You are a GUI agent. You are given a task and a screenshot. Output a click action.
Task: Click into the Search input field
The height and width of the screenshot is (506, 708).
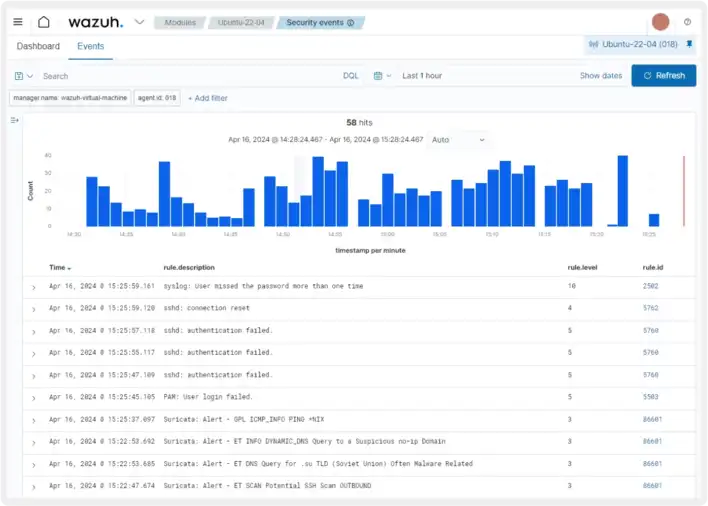190,76
